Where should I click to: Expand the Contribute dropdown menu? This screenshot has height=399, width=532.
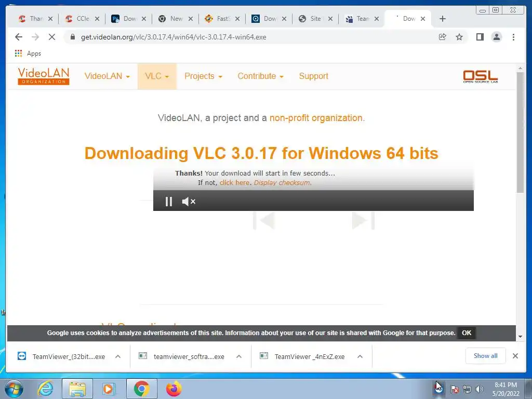261,76
